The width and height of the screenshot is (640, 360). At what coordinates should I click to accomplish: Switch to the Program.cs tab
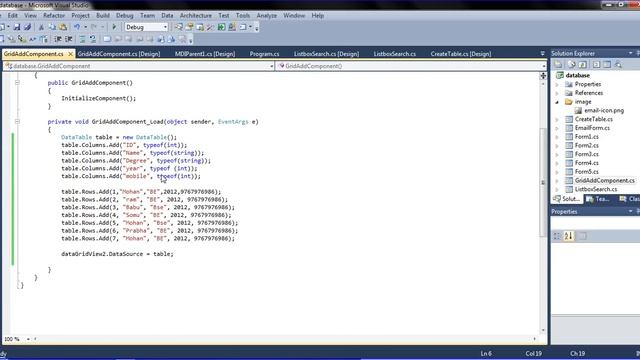point(264,54)
